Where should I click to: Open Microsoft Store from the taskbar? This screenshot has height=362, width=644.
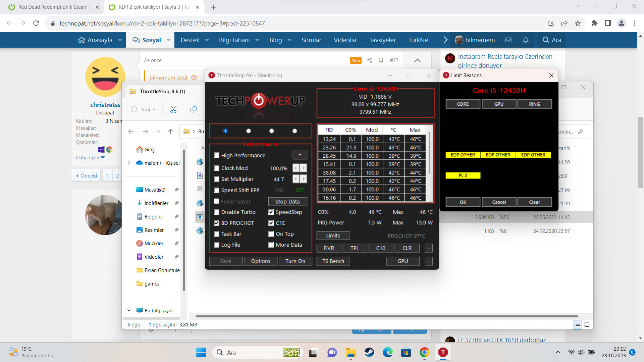tap(406, 352)
